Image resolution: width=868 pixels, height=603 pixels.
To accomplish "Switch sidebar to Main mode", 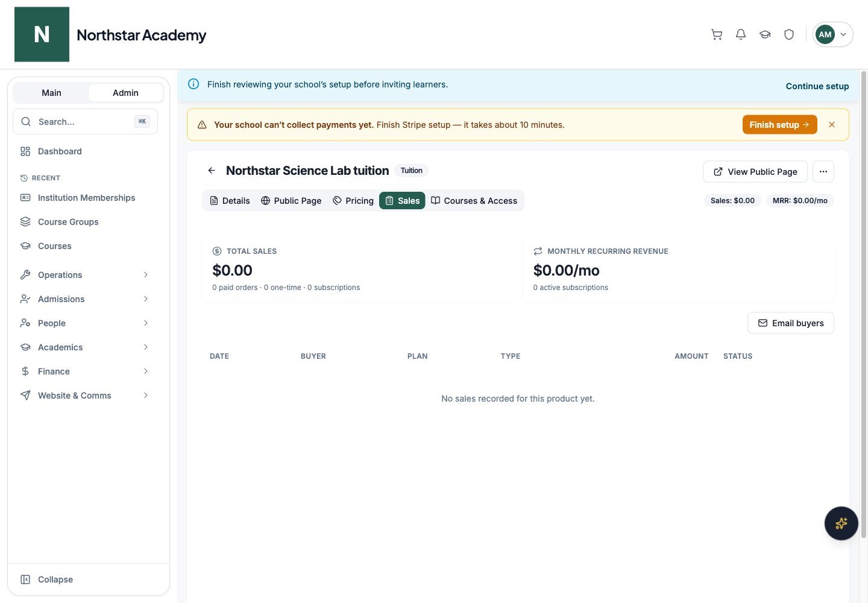I will [x=51, y=93].
